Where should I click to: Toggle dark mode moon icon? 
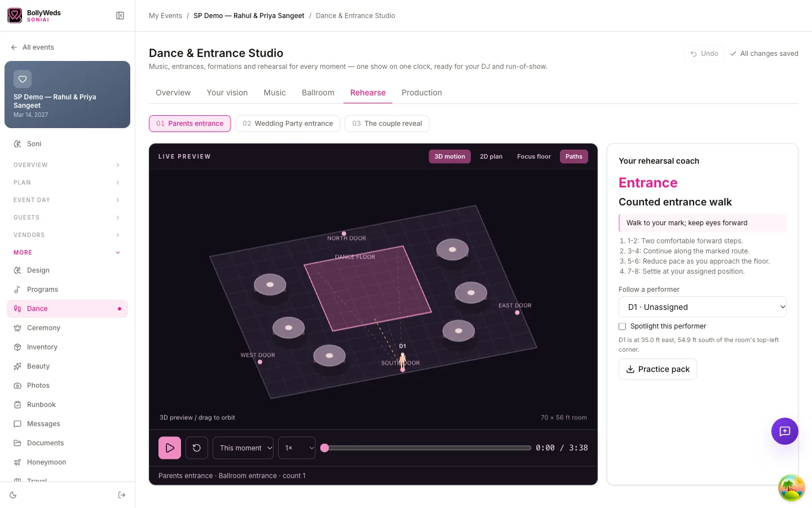(x=14, y=495)
